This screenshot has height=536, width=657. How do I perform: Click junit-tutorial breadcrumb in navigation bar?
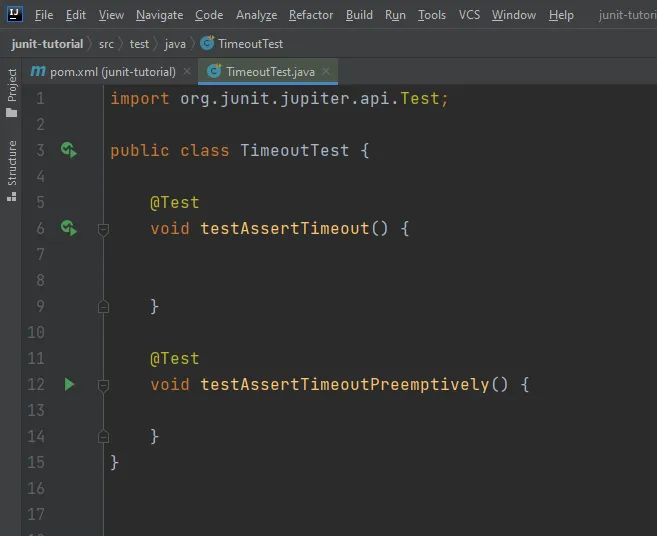pyautogui.click(x=47, y=44)
